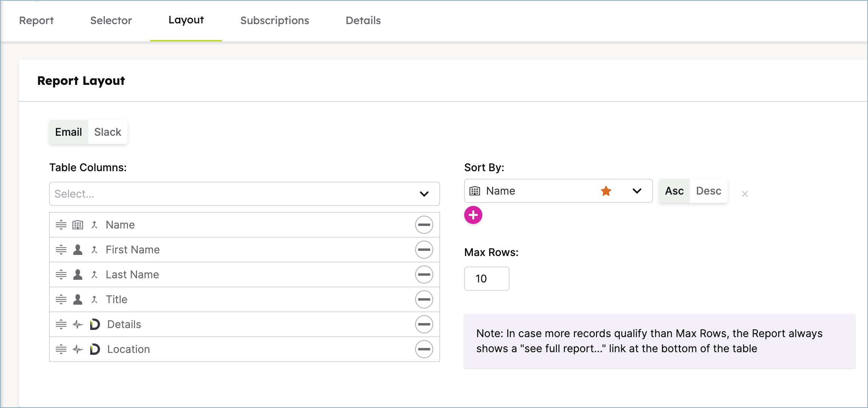Viewport: 868px width, 408px height.
Task: Delete the Name sort rule with the X
Action: tap(745, 194)
